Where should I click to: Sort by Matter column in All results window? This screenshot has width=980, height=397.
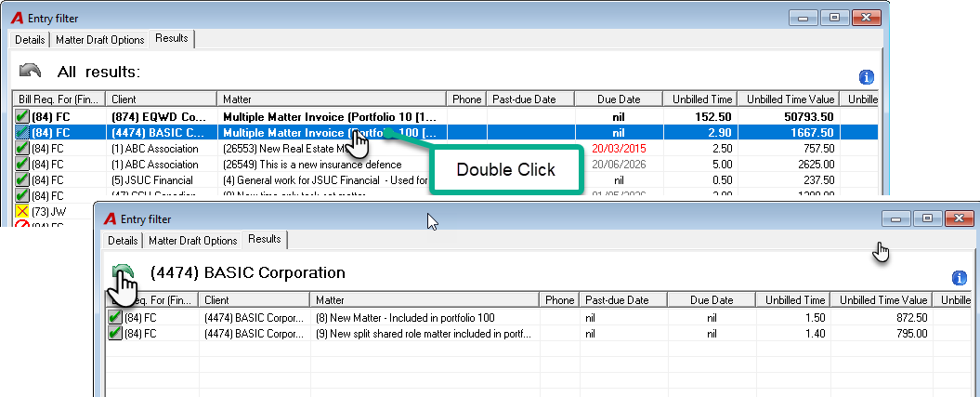coord(332,99)
